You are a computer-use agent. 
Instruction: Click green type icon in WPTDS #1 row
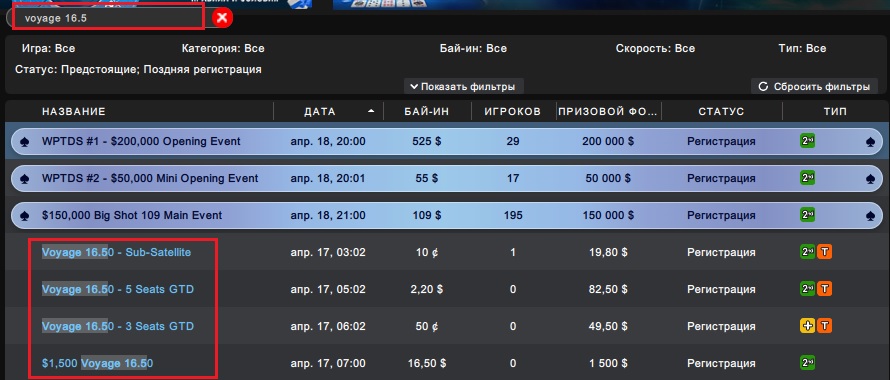pyautogui.click(x=807, y=141)
